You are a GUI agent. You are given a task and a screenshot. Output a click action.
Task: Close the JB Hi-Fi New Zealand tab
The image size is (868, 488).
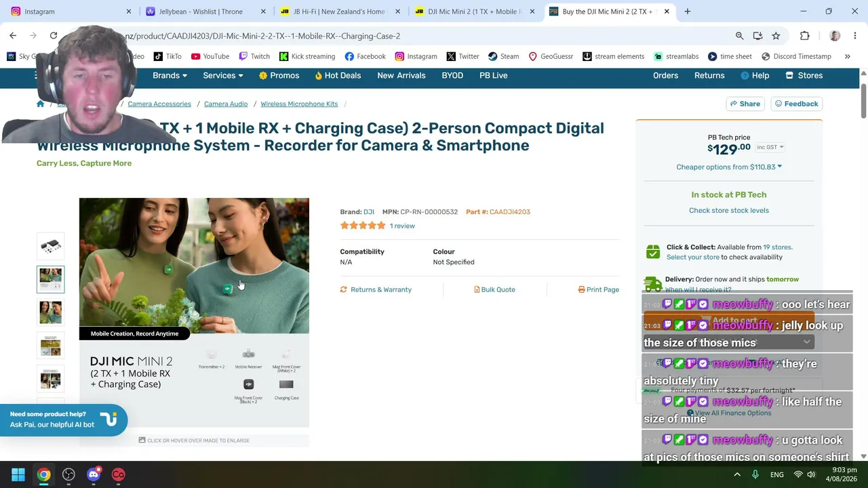pos(398,12)
